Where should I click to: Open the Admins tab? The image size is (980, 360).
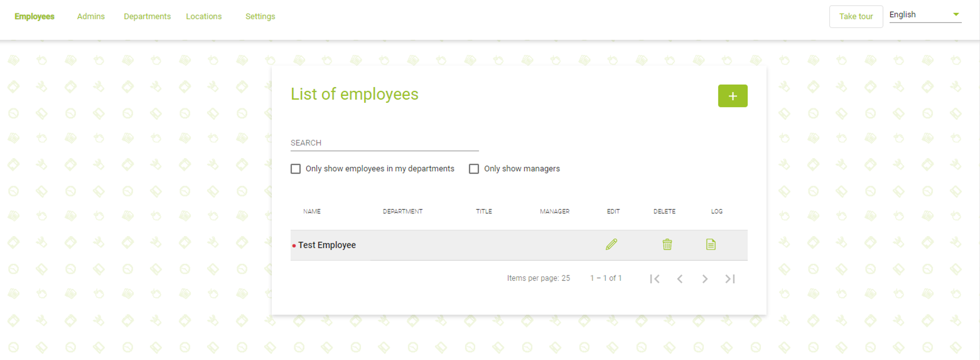pyautogui.click(x=91, y=16)
